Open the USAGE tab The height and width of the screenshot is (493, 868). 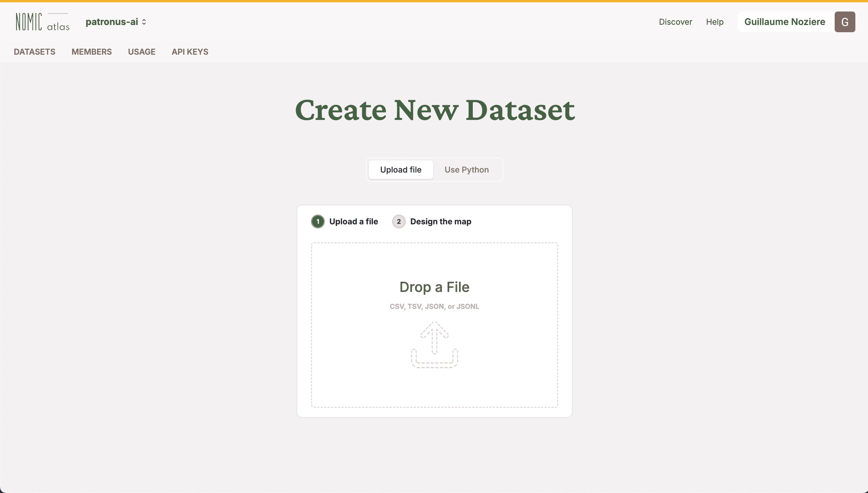pyautogui.click(x=142, y=52)
